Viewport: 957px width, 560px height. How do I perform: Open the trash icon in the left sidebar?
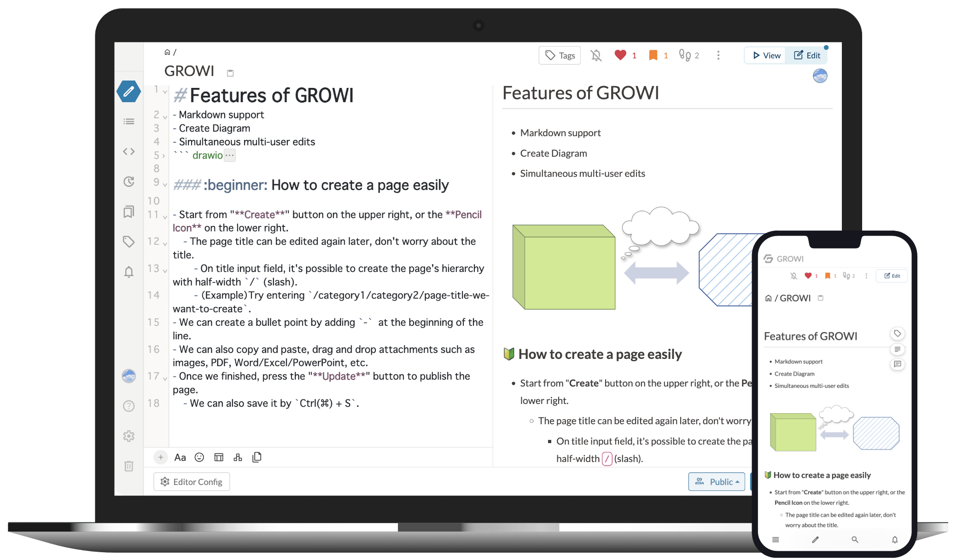129,466
